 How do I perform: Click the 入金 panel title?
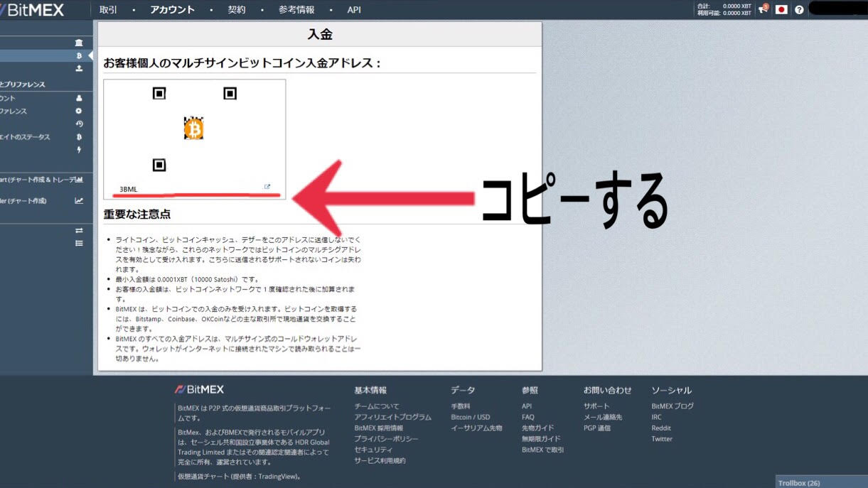(x=320, y=34)
